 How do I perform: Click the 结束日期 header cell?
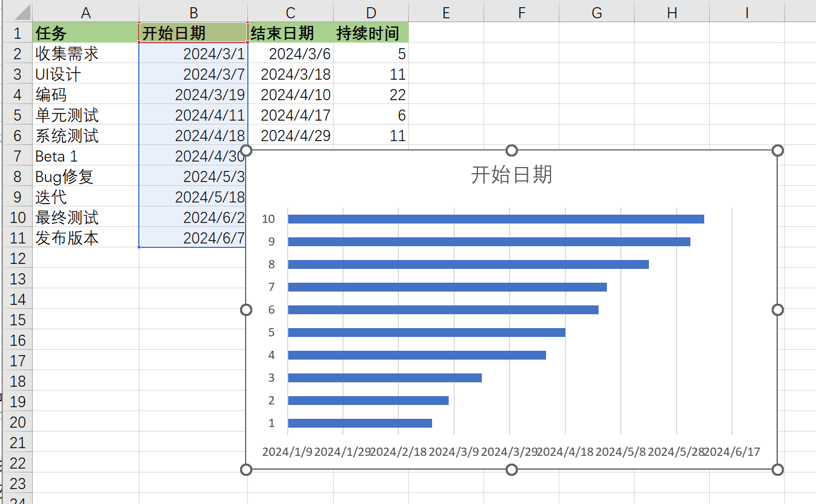(x=290, y=33)
